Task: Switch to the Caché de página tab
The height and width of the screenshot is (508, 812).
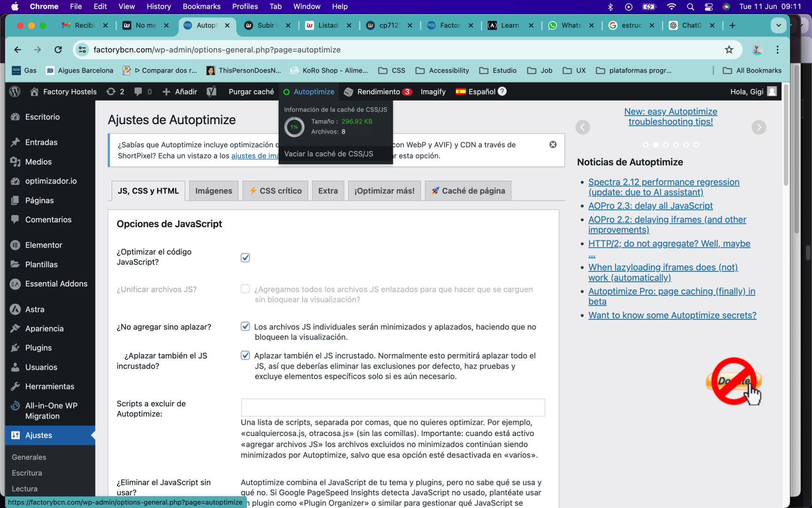Action: 468,191
